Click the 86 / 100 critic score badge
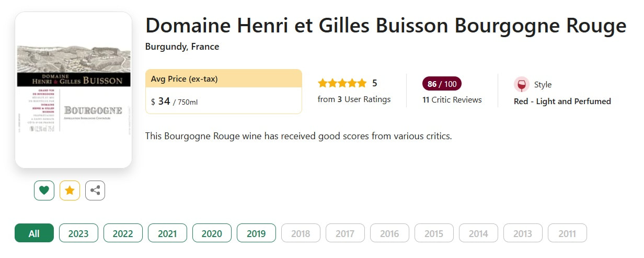644x258 pixels. pos(442,84)
